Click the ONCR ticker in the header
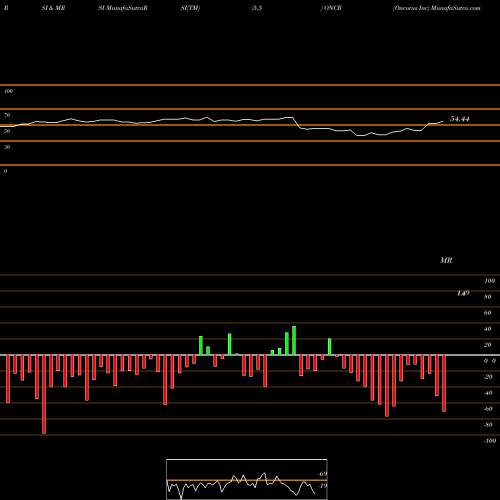 pyautogui.click(x=333, y=8)
